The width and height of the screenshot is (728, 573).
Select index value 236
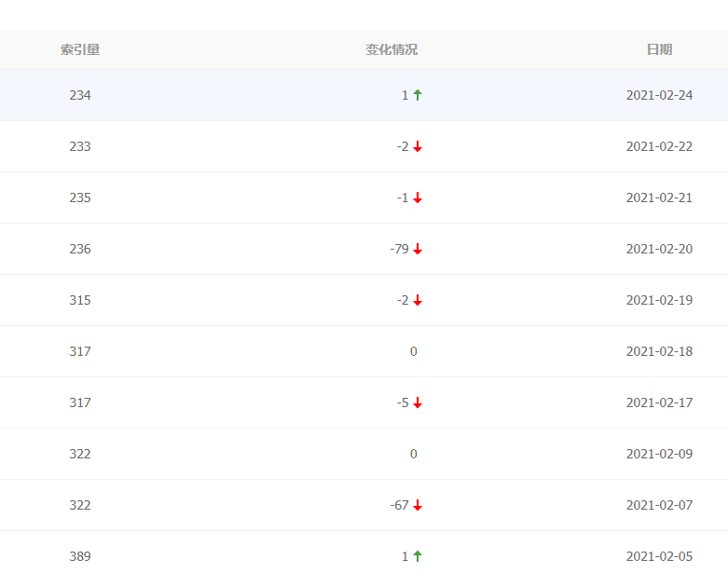coord(80,249)
